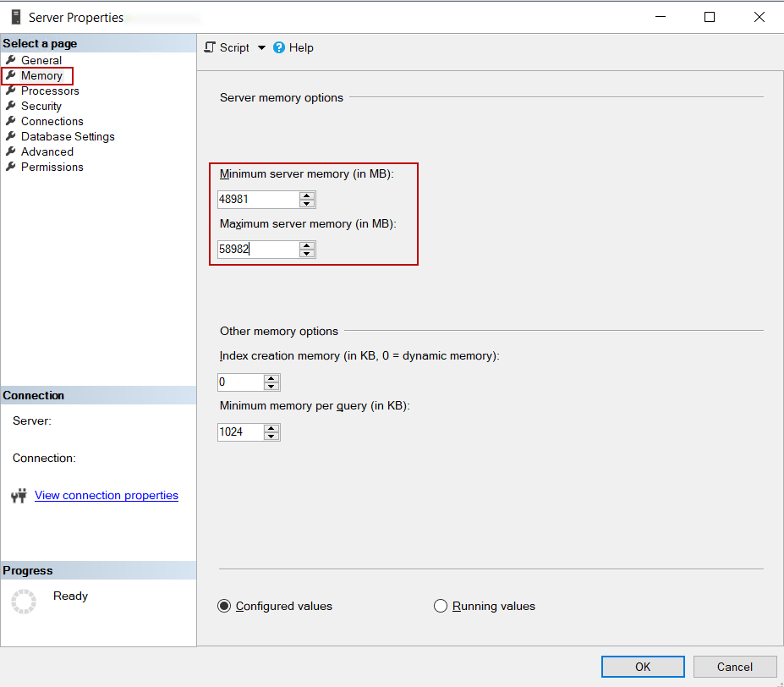Image resolution: width=784 pixels, height=687 pixels.
Task: Open the General page
Action: click(x=41, y=61)
